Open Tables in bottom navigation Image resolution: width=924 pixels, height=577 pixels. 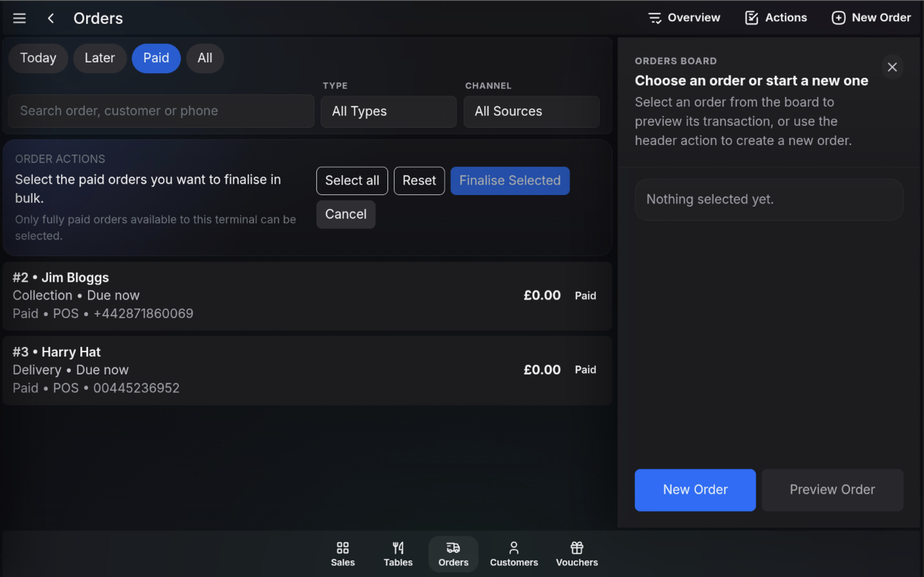tap(398, 554)
